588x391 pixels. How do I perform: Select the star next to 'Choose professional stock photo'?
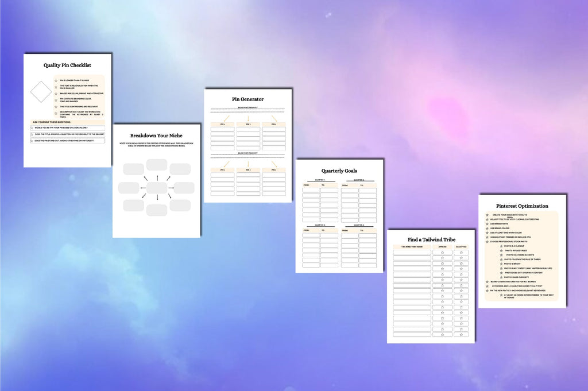point(487,242)
